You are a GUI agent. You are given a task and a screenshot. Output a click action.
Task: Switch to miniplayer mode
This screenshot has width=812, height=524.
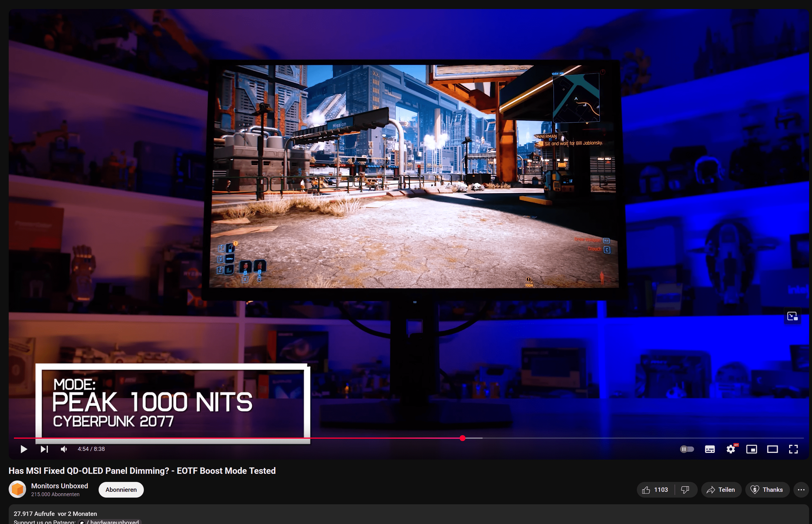[751, 449]
